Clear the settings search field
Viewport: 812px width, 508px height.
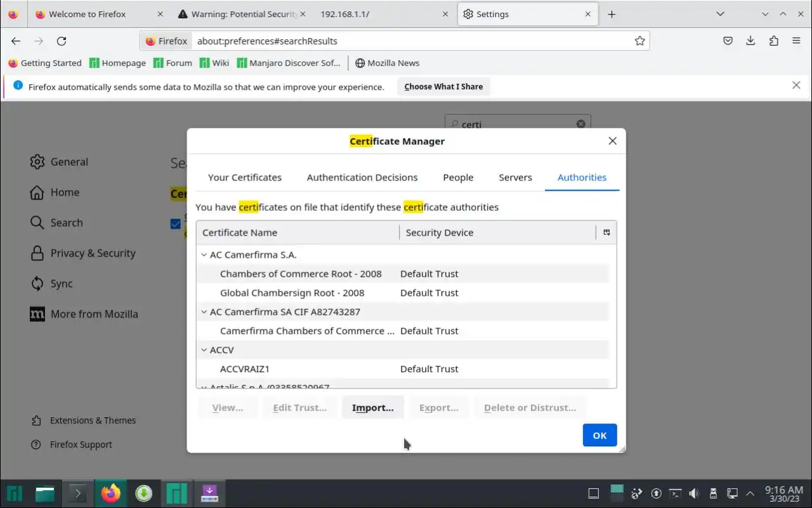[x=580, y=124]
